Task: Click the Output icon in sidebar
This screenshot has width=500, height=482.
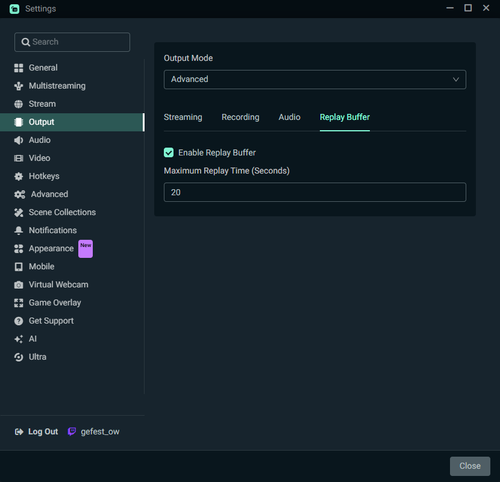Action: (19, 122)
